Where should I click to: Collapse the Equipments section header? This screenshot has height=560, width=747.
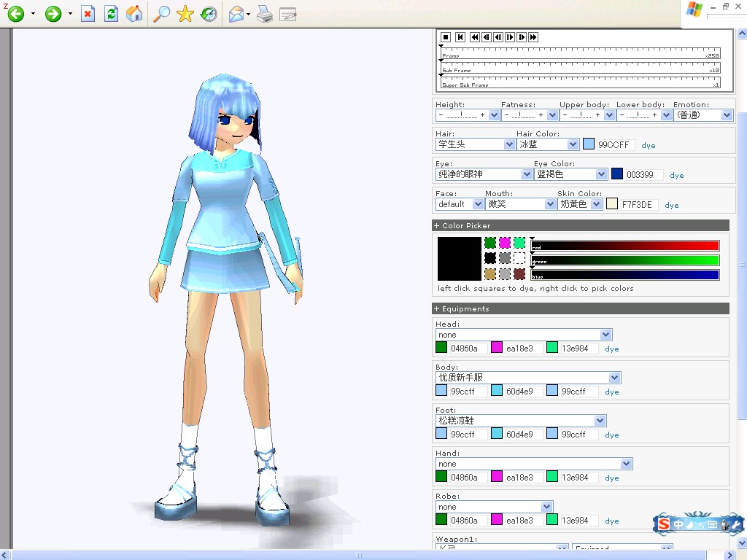tap(581, 308)
